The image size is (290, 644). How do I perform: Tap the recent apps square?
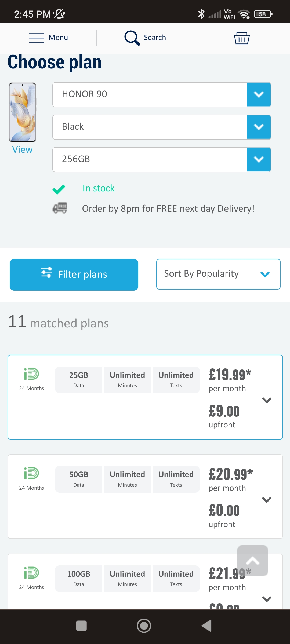pos(81,626)
